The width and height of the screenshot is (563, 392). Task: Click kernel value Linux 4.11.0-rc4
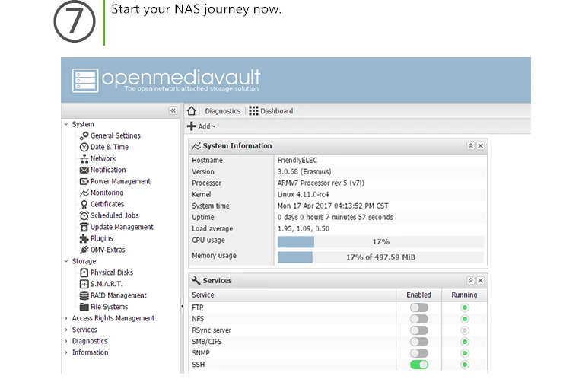[303, 194]
